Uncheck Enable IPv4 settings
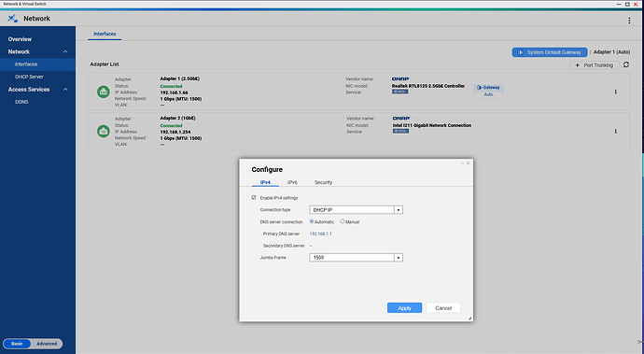 (x=254, y=198)
